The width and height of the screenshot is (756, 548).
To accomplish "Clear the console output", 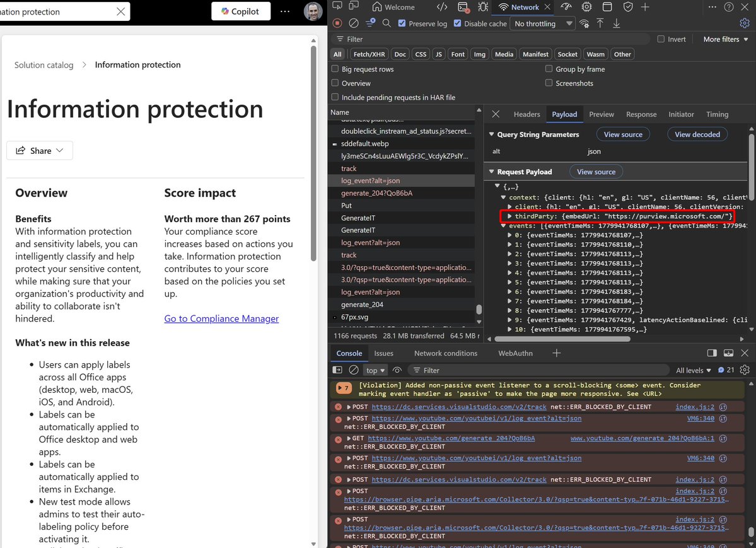I will tap(354, 370).
